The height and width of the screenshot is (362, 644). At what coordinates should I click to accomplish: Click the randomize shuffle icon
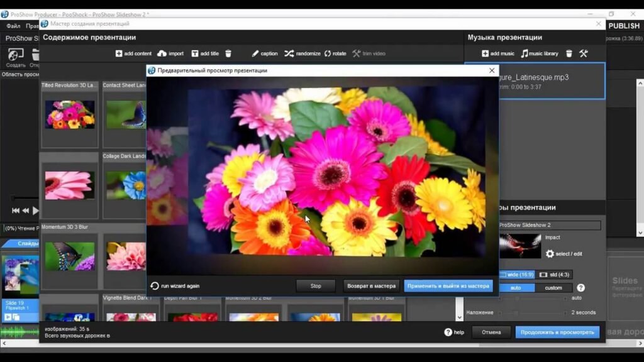coord(289,53)
